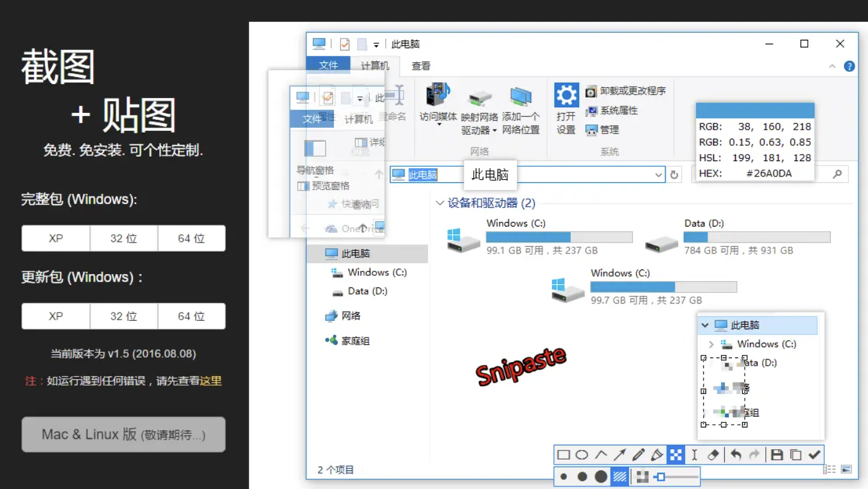
Task: Download the 完整包 64 位 build
Action: point(191,238)
